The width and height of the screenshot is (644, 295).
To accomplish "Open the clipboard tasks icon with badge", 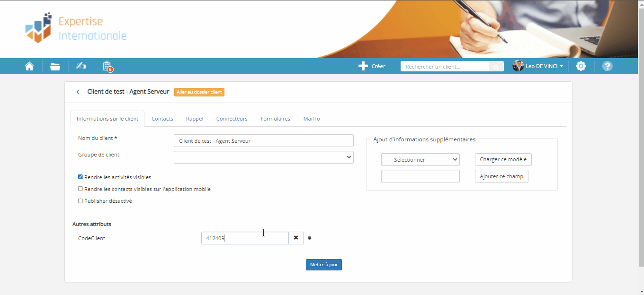I will click(x=107, y=66).
